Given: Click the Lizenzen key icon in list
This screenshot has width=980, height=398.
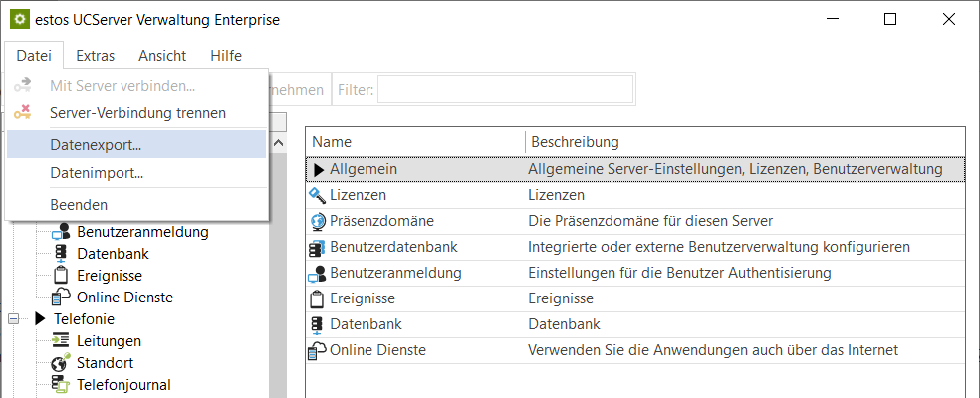Looking at the screenshot, I should point(318,195).
